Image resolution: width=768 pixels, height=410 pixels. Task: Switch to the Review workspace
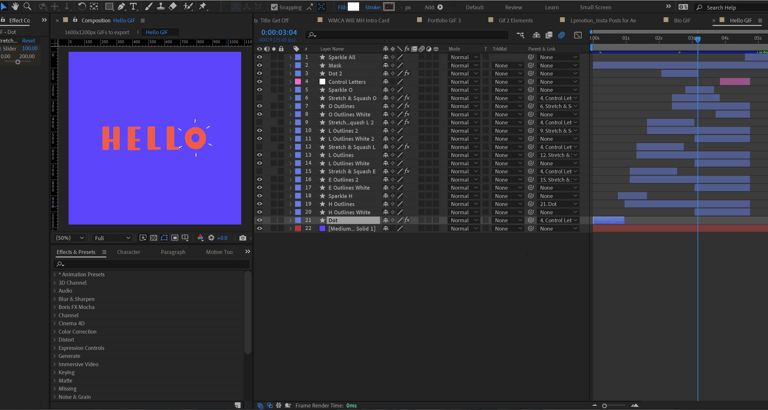point(513,7)
